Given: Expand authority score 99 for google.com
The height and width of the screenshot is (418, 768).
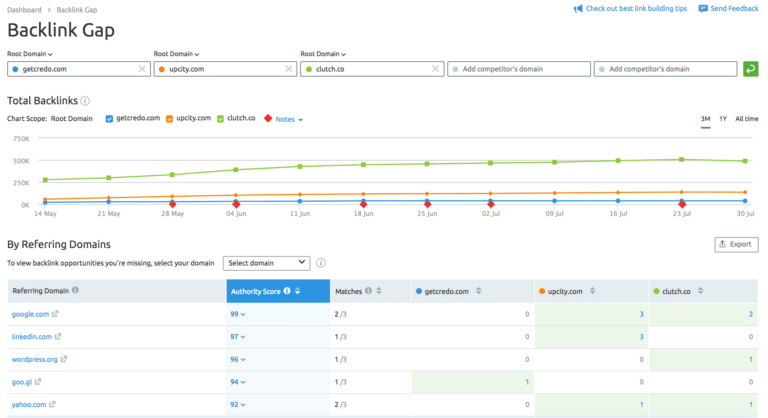Looking at the screenshot, I should (238, 314).
